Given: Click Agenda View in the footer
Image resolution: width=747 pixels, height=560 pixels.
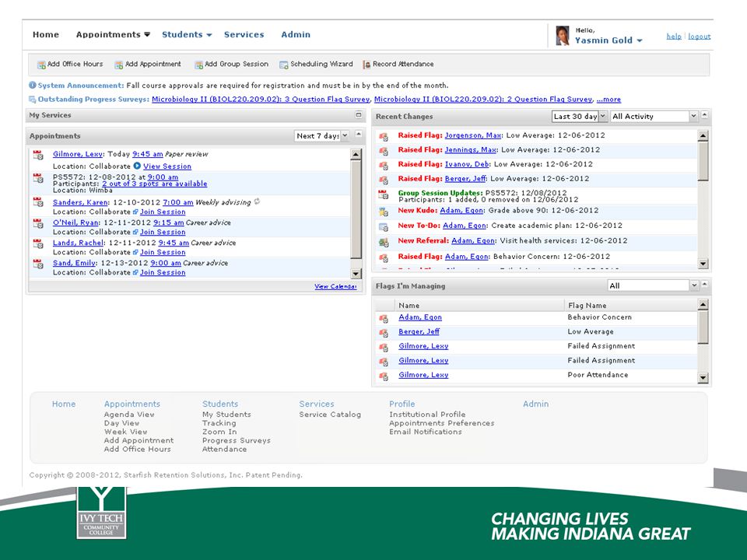Looking at the screenshot, I should (129, 415).
